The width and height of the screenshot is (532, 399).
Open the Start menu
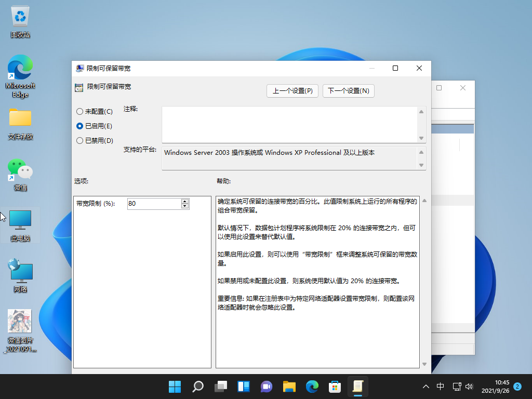[x=175, y=387]
